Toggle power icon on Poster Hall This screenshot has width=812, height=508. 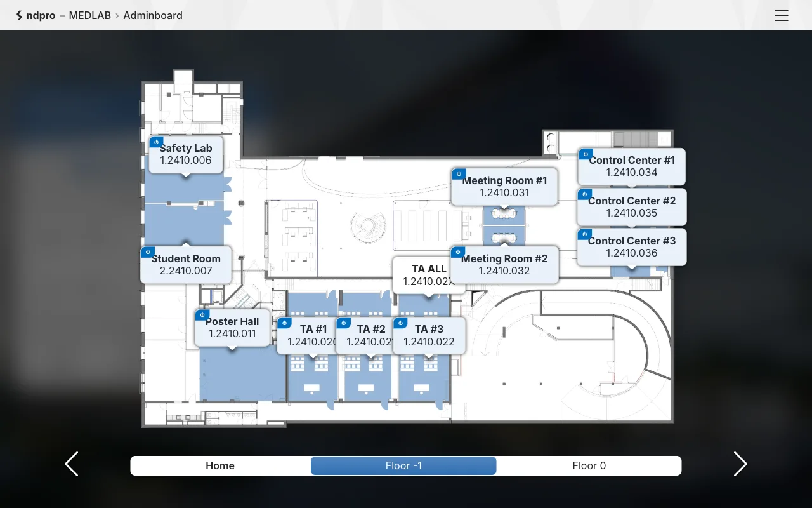[x=202, y=315]
